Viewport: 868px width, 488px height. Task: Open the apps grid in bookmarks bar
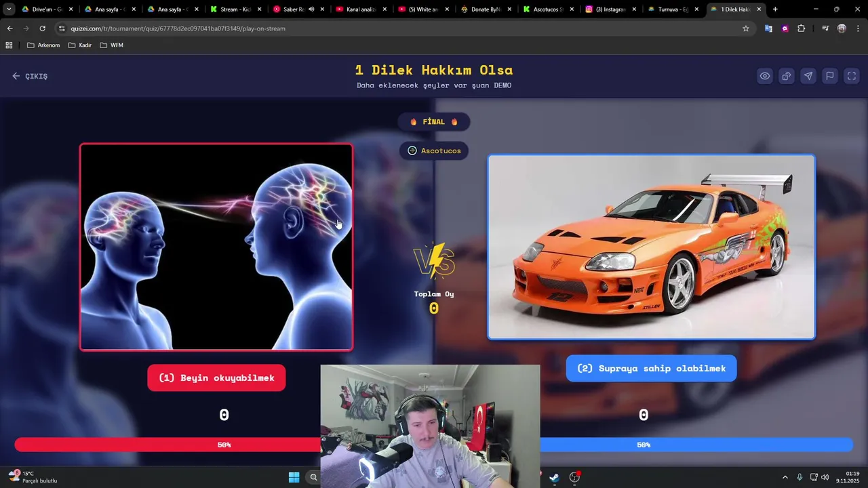(x=9, y=45)
